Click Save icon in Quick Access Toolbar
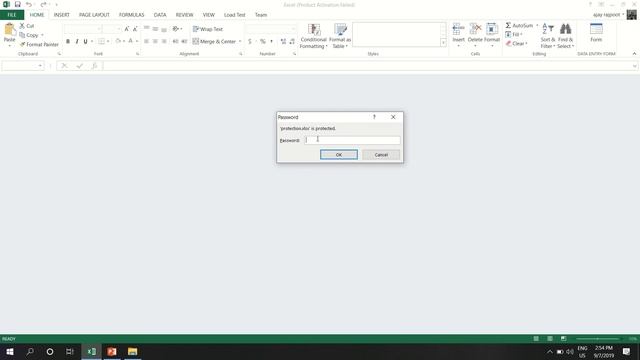This screenshot has height=360, width=640. [x=18, y=4]
